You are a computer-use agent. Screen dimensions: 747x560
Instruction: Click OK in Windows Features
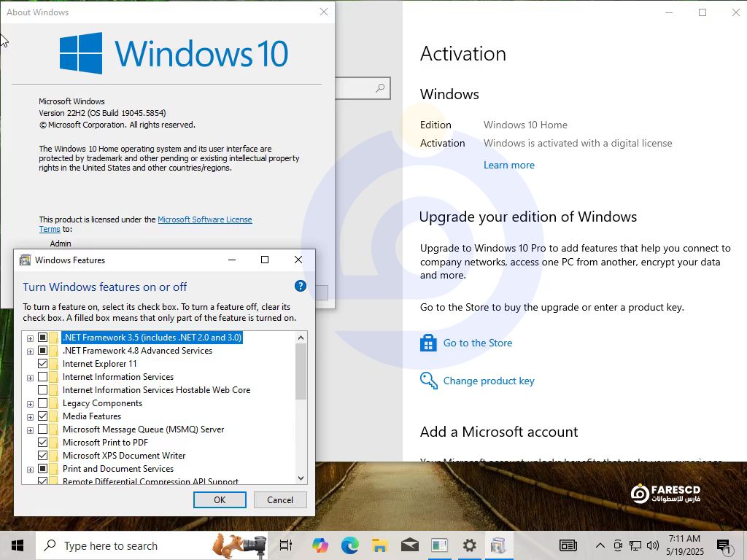click(220, 500)
